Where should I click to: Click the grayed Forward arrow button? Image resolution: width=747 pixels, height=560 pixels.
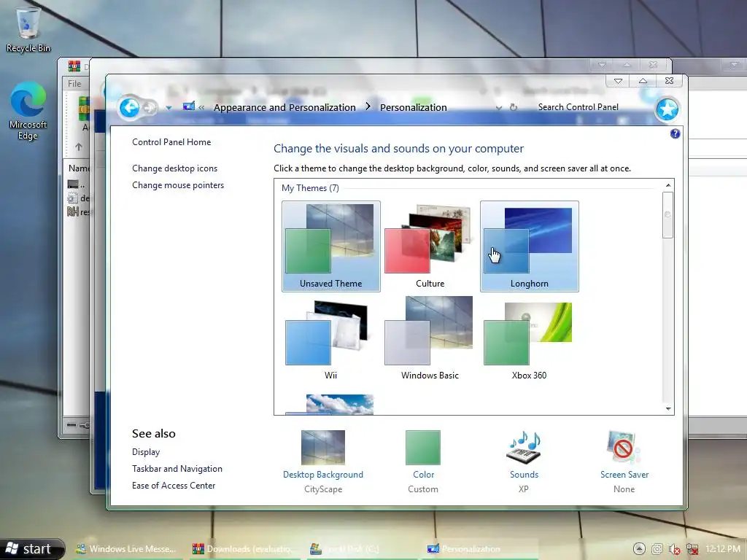pyautogui.click(x=149, y=108)
